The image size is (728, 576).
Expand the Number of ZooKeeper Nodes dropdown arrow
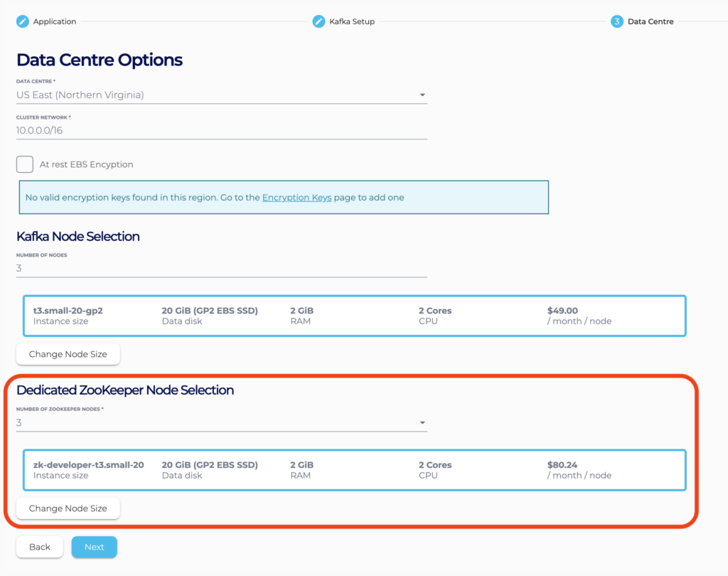point(422,423)
